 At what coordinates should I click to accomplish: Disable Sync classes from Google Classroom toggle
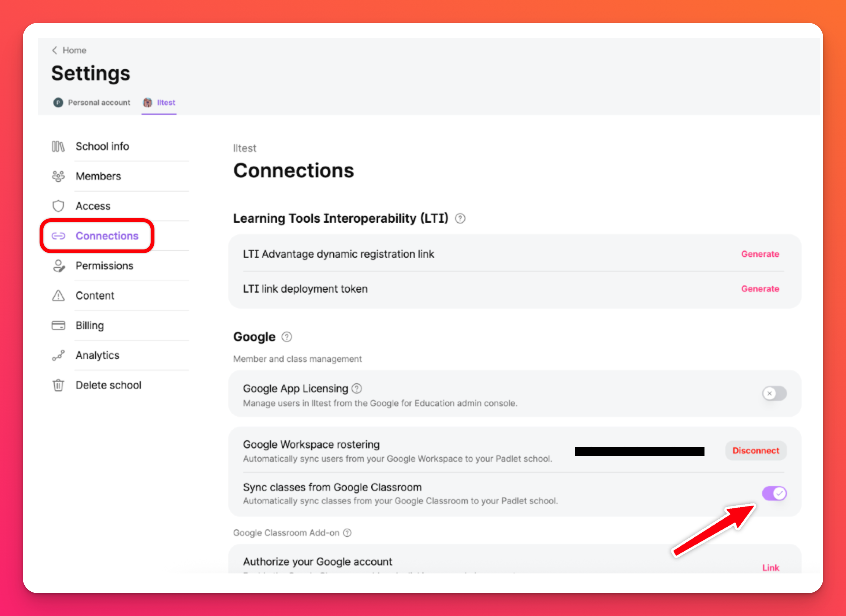coord(774,494)
